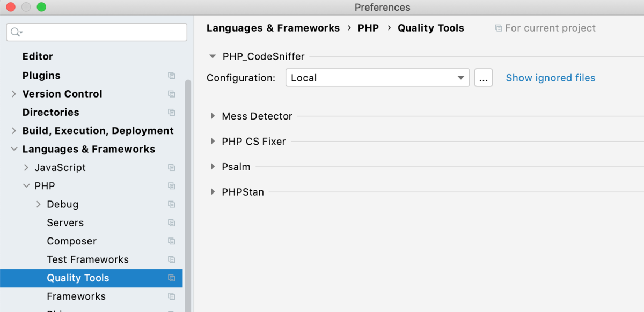
Task: Click the settings search input field
Action: [x=97, y=32]
